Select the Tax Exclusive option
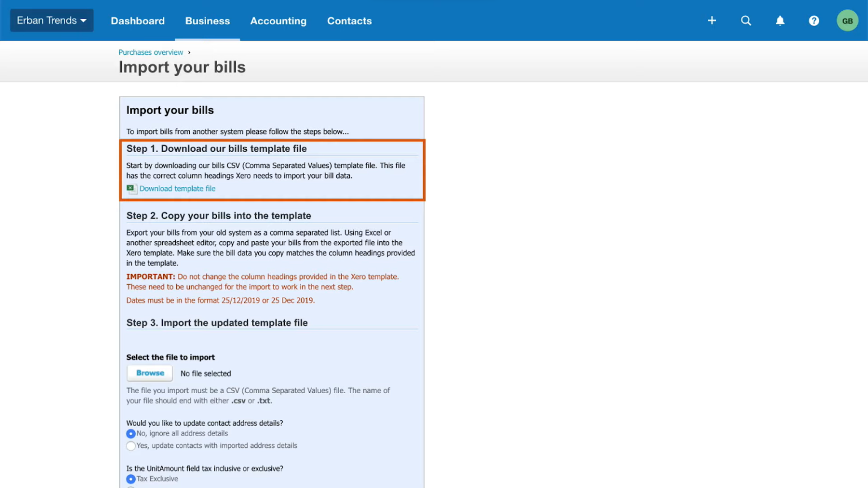 pyautogui.click(x=131, y=478)
